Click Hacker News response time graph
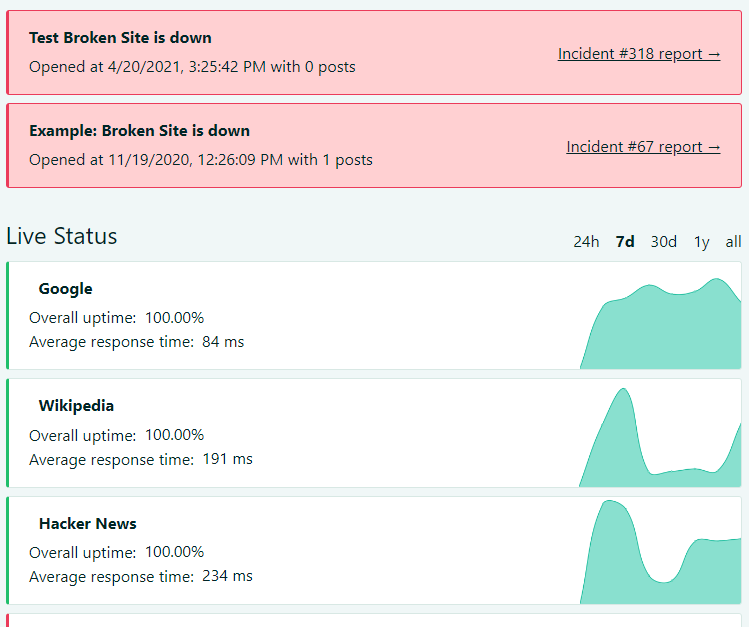Viewport: 749px width, 627px height. [x=660, y=552]
